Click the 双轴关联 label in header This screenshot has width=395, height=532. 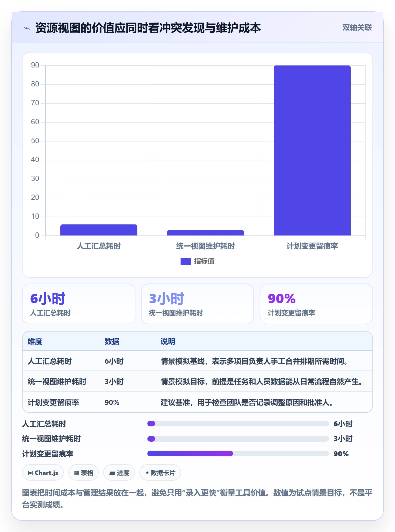coord(357,28)
